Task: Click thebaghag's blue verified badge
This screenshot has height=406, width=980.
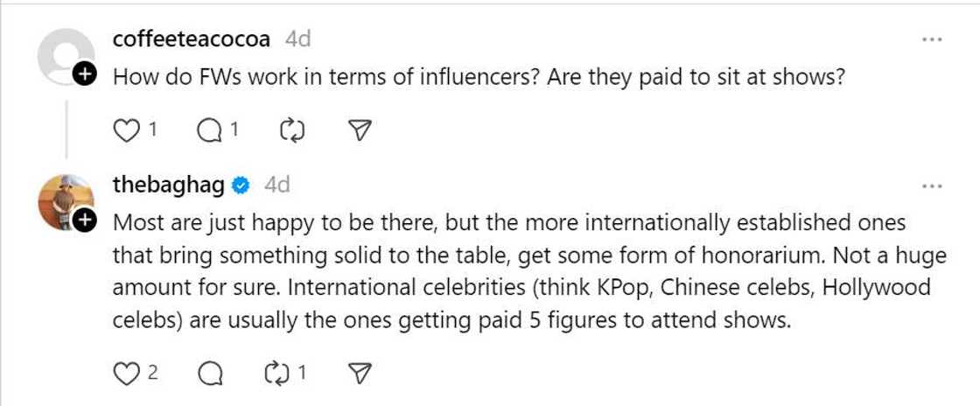Action: pos(242,185)
